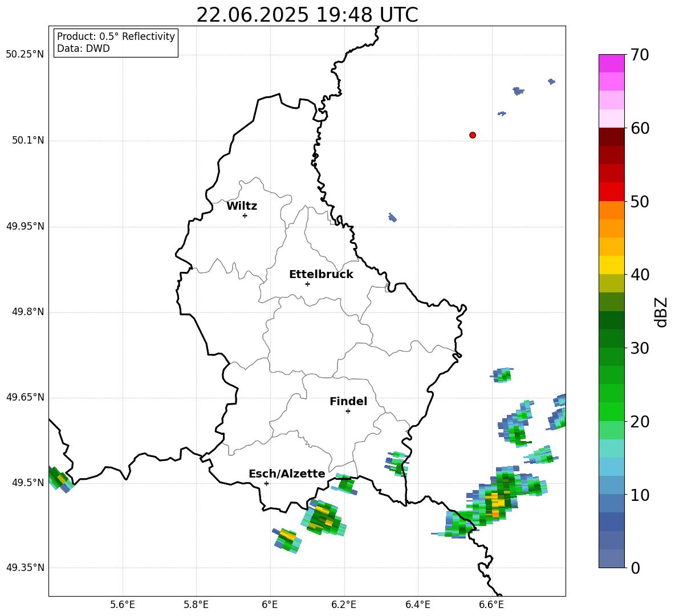Click the 50 tick label on colorbar
675x616 pixels.
pyautogui.click(x=640, y=201)
